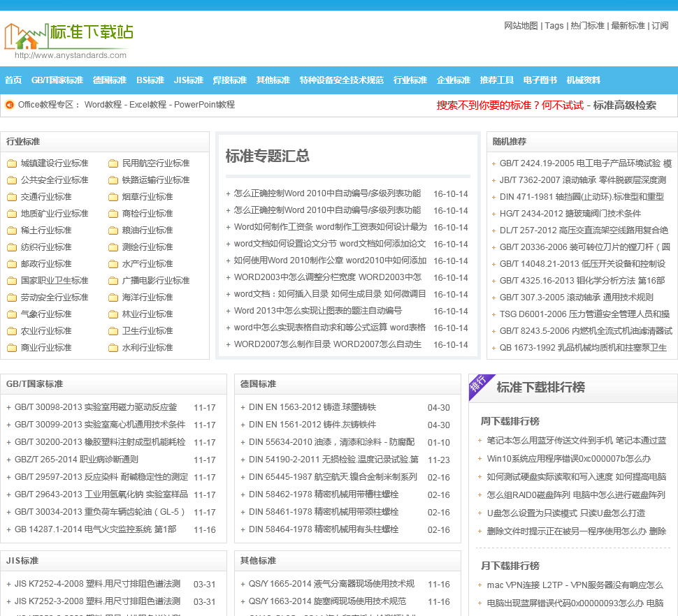Click folder icon beside 民用航空行业标准
This screenshot has width=678, height=616.
[x=113, y=163]
